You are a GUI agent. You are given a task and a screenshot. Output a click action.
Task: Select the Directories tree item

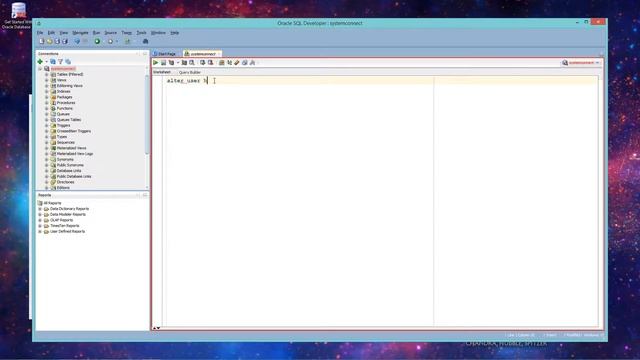pos(66,182)
